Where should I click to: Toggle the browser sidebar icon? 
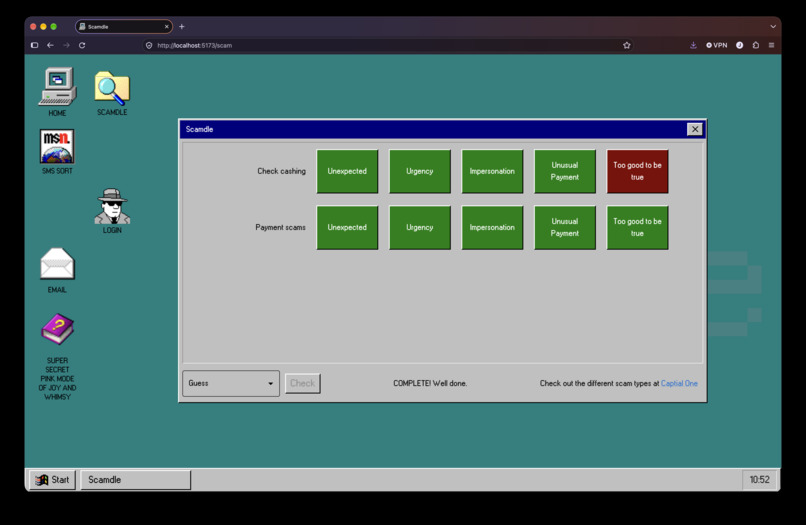coord(34,45)
